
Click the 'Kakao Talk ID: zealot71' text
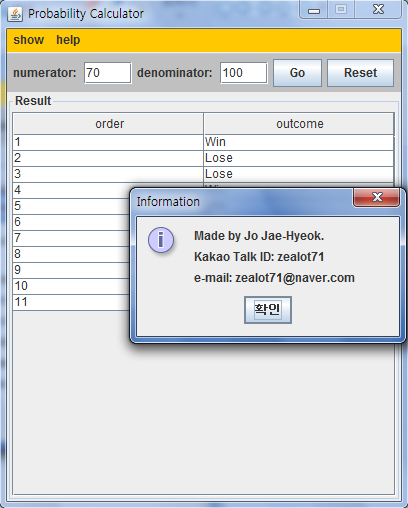point(259,257)
